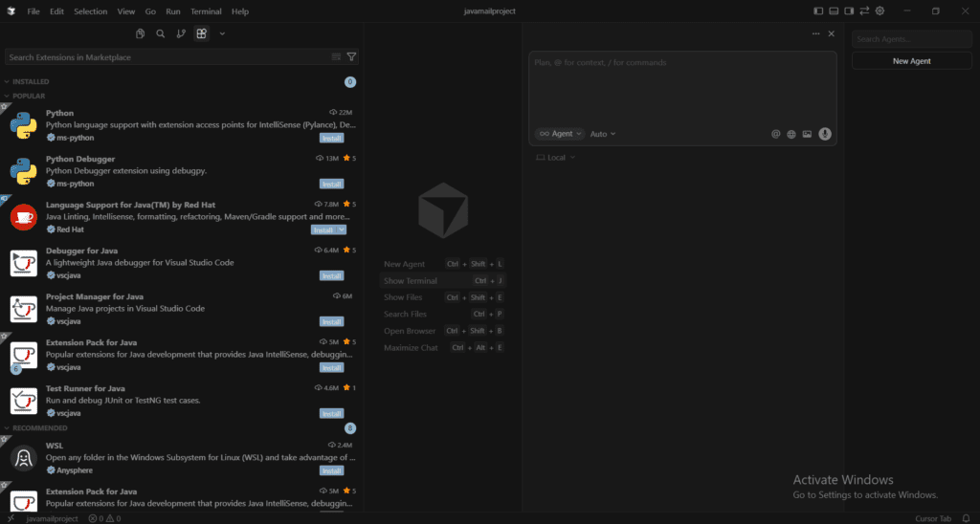Click the Search Agents input field
The image size is (980, 524).
pyautogui.click(x=911, y=39)
